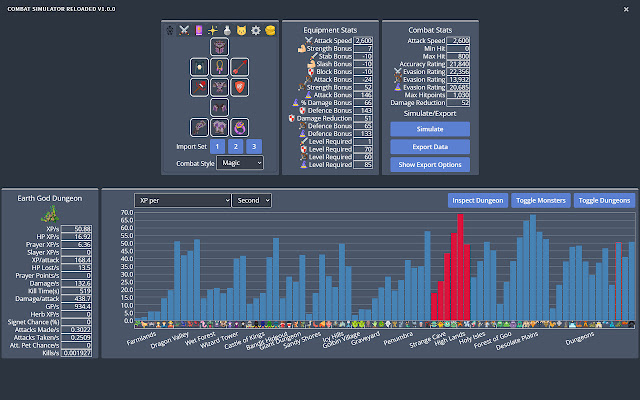The image size is (640, 400).
Task: Open the Prayers tab with yellow star
Action: [213, 30]
